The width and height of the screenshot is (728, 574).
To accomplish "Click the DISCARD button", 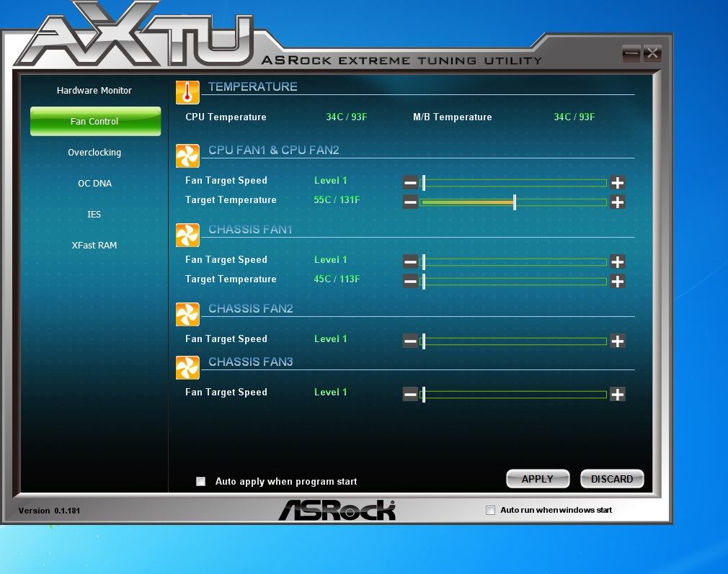I will 612,479.
